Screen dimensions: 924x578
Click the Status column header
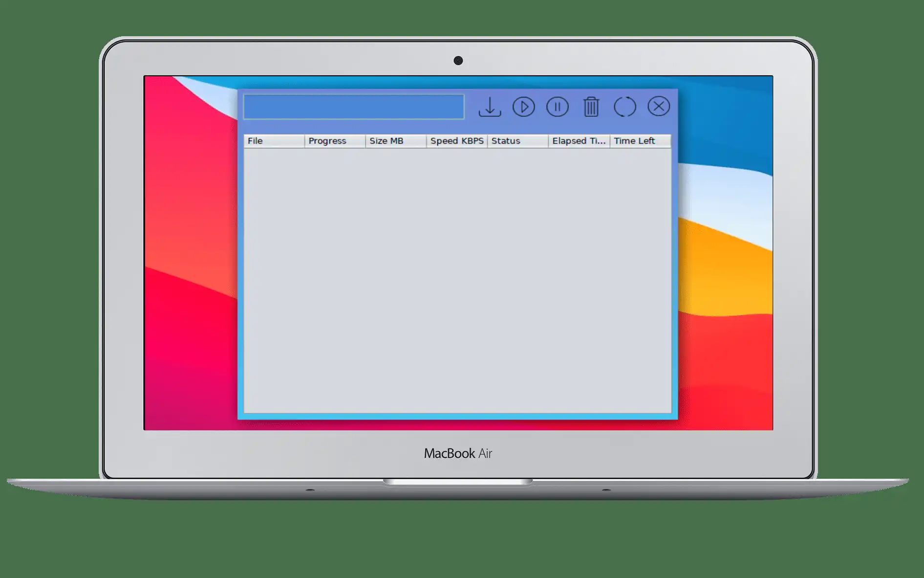coord(518,141)
